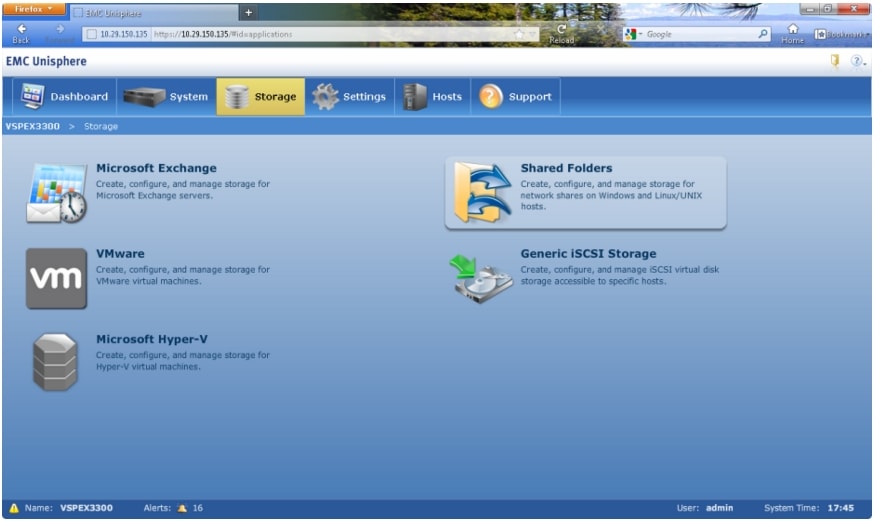The width and height of the screenshot is (882, 521).
Task: Click the bookmark star in address bar
Action: (519, 34)
